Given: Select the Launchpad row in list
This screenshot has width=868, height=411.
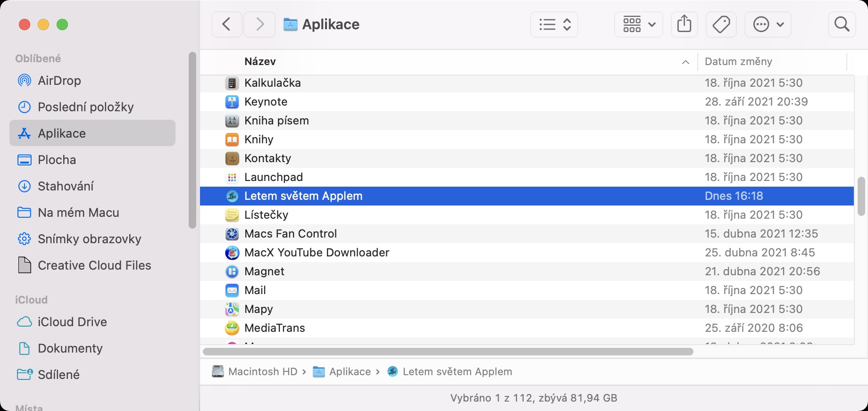Looking at the screenshot, I should (x=274, y=177).
